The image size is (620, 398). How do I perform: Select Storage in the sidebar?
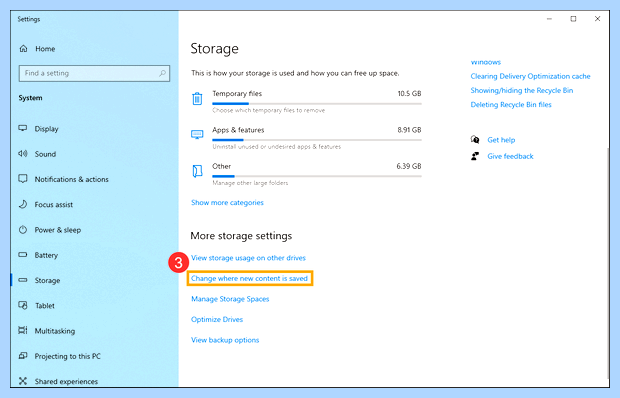47,281
